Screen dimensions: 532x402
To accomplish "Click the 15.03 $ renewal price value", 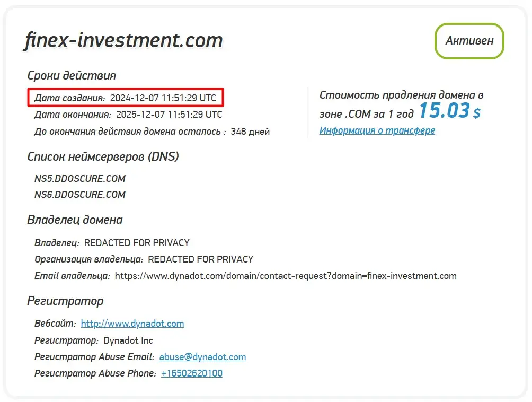I will coord(443,110).
